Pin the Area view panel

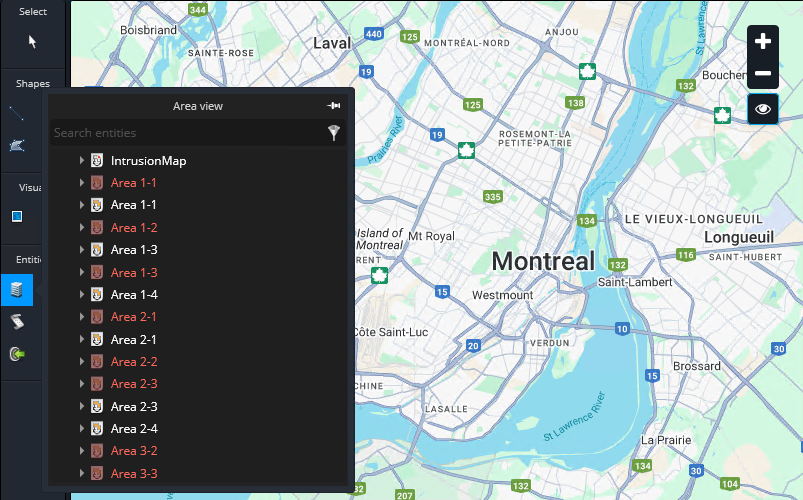[x=334, y=106]
